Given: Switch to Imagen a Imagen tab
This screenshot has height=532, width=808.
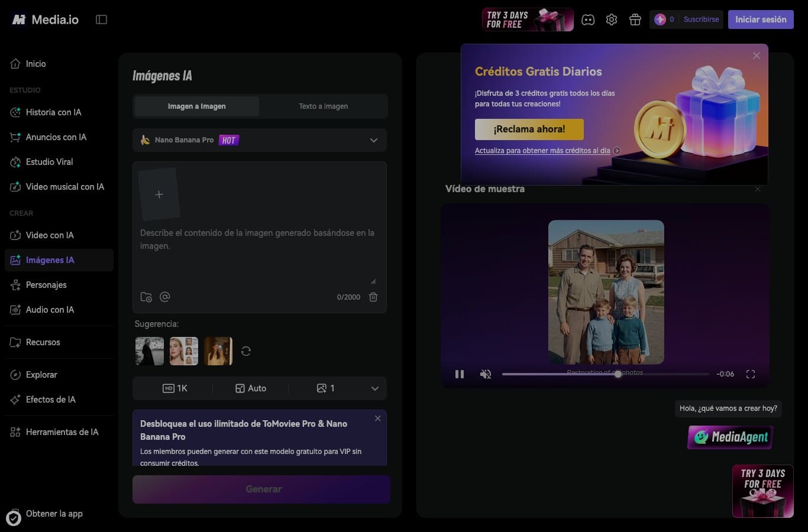Looking at the screenshot, I should [197, 106].
